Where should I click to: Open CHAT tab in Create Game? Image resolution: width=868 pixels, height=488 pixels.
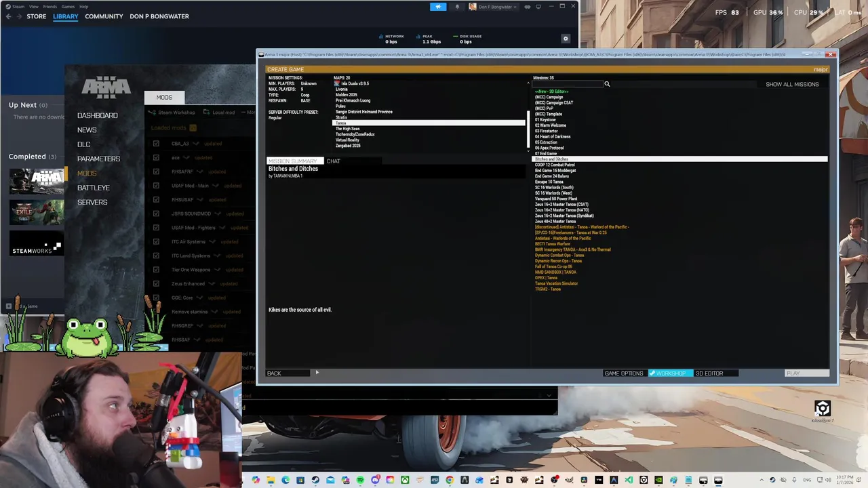click(x=333, y=161)
